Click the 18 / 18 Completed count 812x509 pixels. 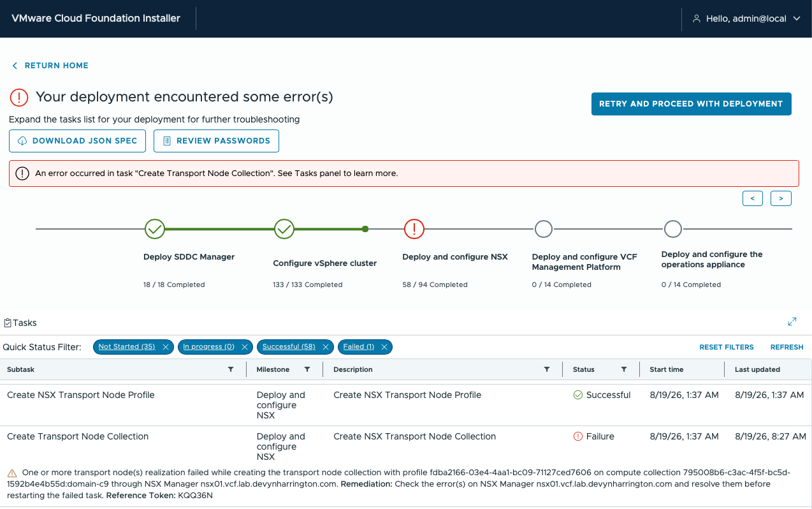click(x=174, y=284)
